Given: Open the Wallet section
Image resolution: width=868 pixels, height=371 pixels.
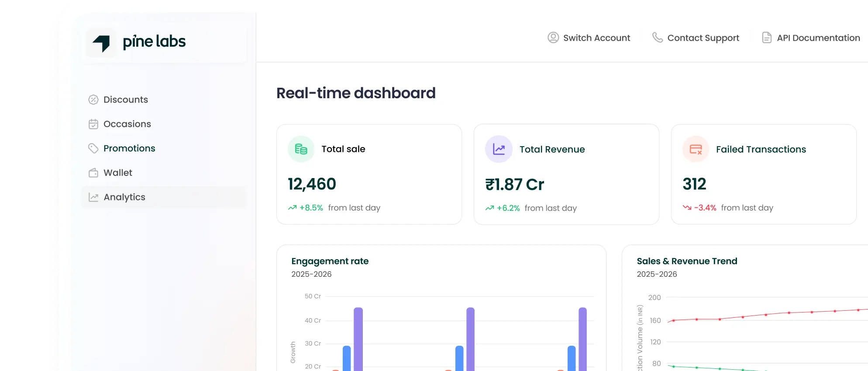Looking at the screenshot, I should [x=164, y=173].
